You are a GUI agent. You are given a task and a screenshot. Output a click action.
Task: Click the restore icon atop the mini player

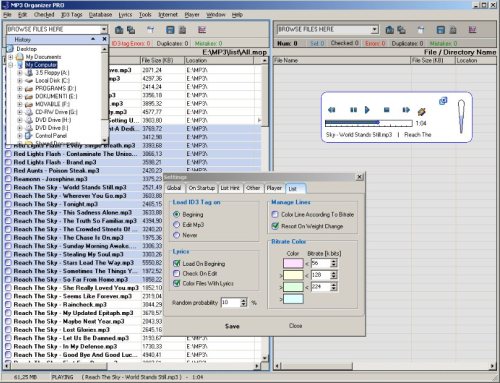[443, 100]
